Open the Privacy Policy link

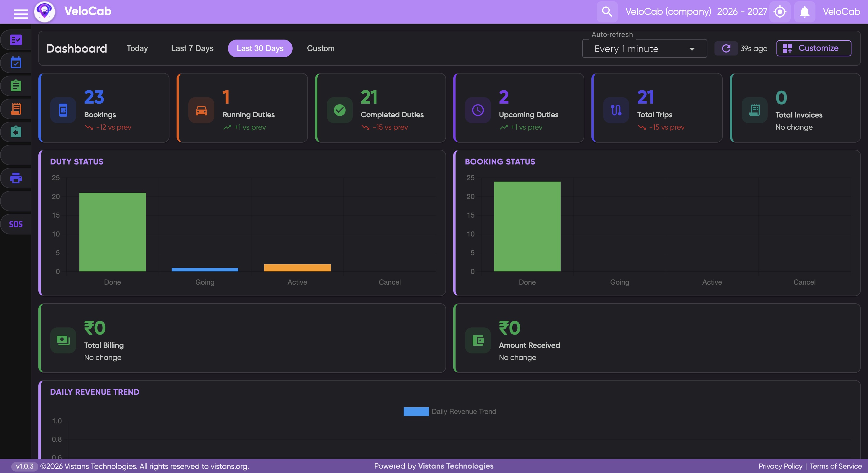point(780,466)
